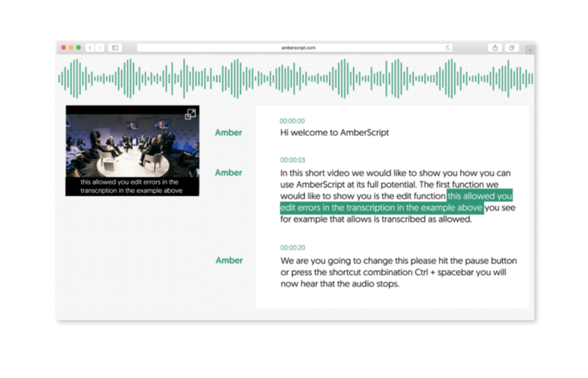The image size is (588, 378).
Task: Click the conference video thumbnail
Action: (x=133, y=151)
